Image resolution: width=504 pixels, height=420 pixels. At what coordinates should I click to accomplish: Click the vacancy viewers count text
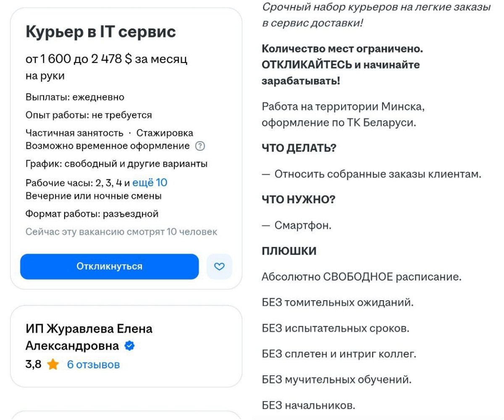[x=120, y=231]
